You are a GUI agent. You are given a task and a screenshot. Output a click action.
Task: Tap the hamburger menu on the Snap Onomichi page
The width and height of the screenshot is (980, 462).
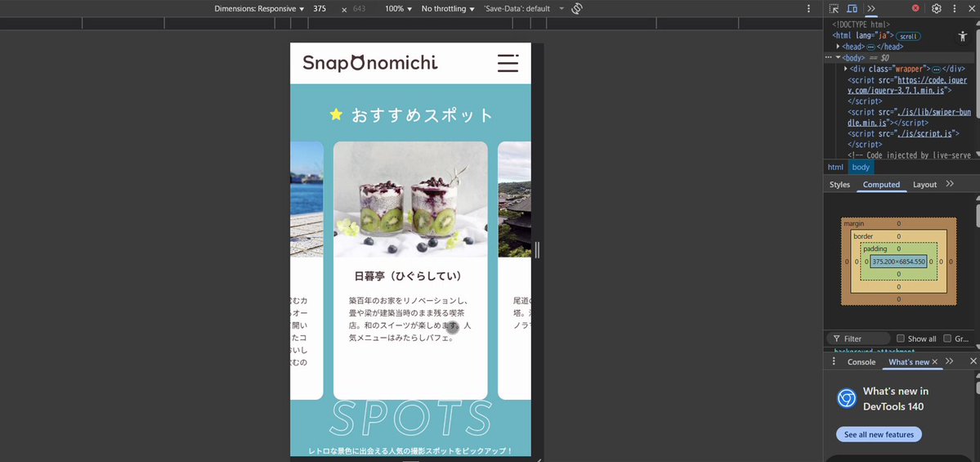pyautogui.click(x=508, y=63)
